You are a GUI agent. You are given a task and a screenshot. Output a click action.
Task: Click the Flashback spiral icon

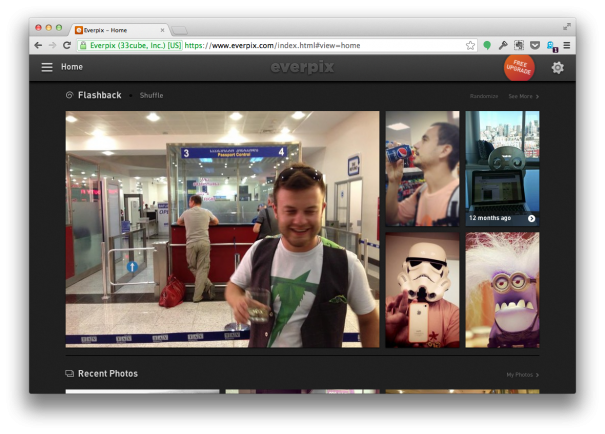tap(69, 95)
